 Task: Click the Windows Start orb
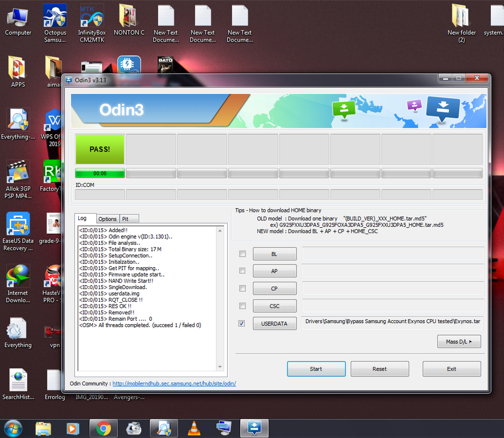click(x=13, y=429)
